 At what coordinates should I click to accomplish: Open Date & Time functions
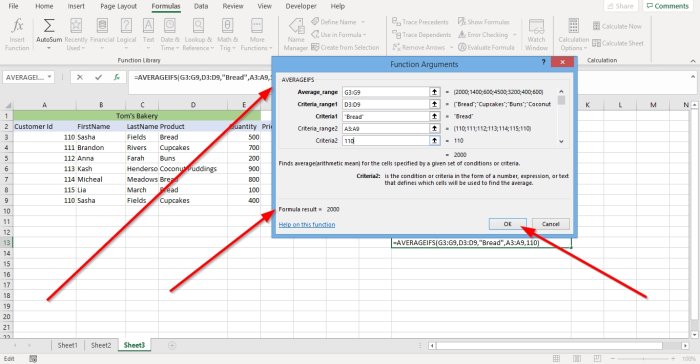pos(170,35)
